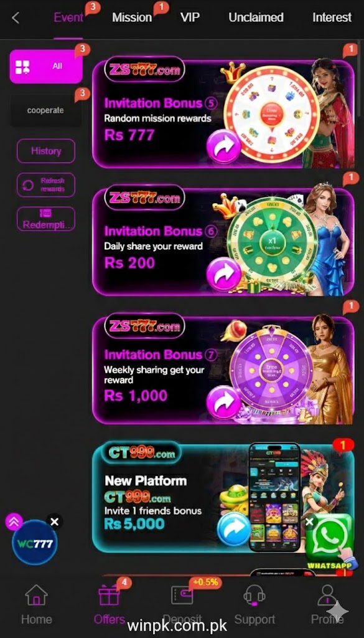This screenshot has width=364, height=638.
Task: Click blue share arrow on CT999 banner
Action: point(234,529)
